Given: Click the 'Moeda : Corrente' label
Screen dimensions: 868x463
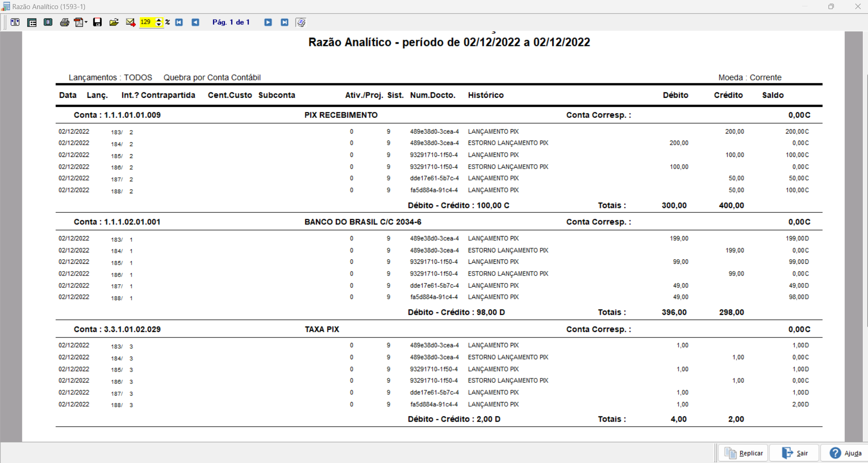Looking at the screenshot, I should [750, 77].
